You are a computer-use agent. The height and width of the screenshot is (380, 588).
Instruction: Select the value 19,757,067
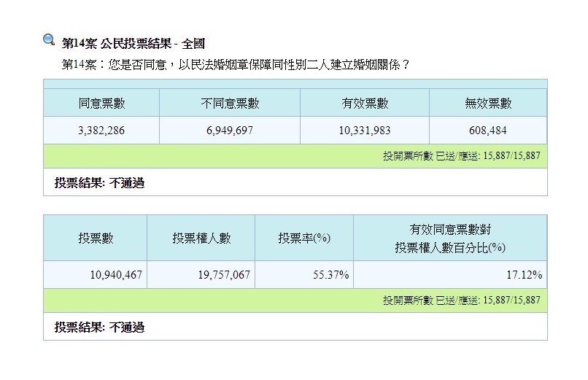(224, 275)
